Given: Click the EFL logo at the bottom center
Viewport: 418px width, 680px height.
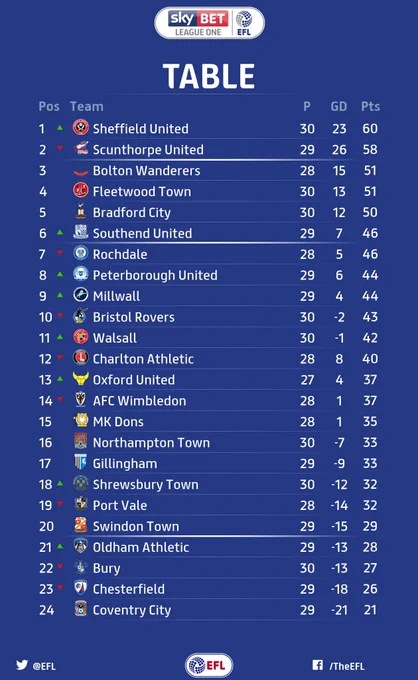Looking at the screenshot, I should (209, 665).
